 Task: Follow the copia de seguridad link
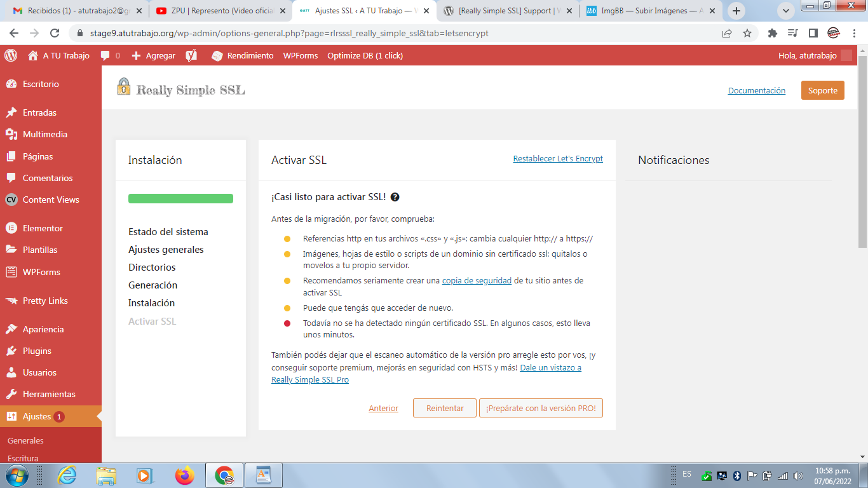[x=477, y=280]
